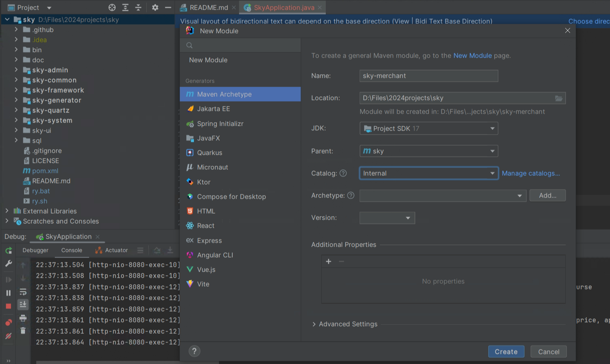Select New Module item in left list

pos(240,60)
